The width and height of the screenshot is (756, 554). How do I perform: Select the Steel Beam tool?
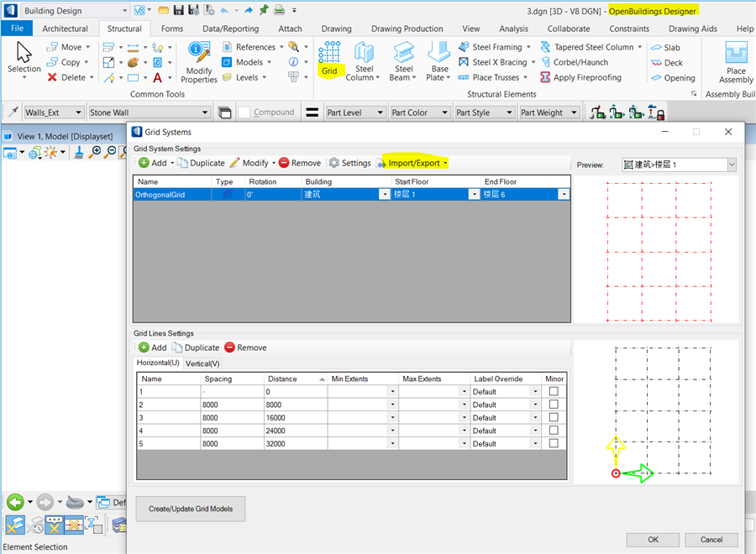pyautogui.click(x=403, y=60)
